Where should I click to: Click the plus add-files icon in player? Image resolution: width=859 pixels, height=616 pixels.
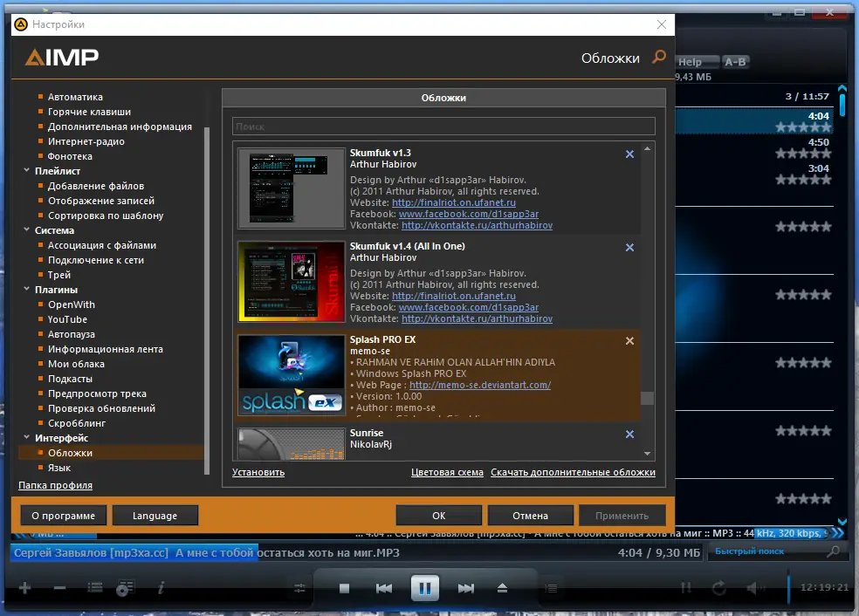tap(24, 588)
